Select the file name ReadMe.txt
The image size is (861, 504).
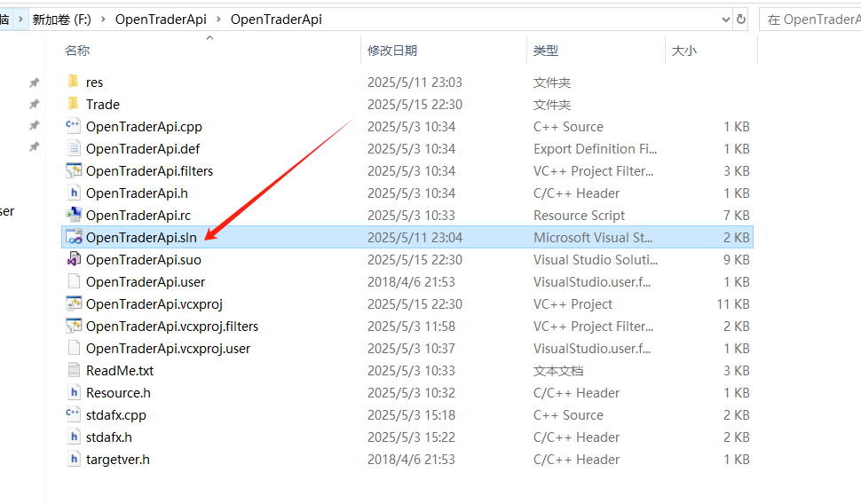click(x=120, y=371)
